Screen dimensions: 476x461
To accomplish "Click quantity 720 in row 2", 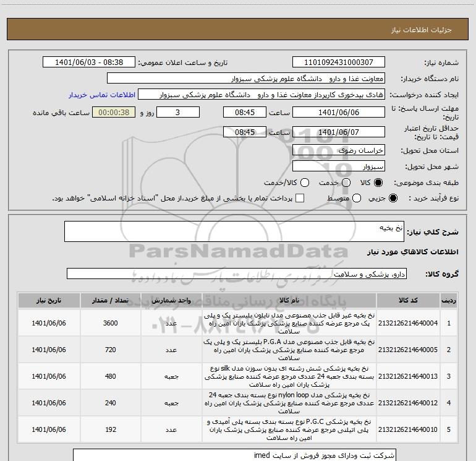I will 110,350.
